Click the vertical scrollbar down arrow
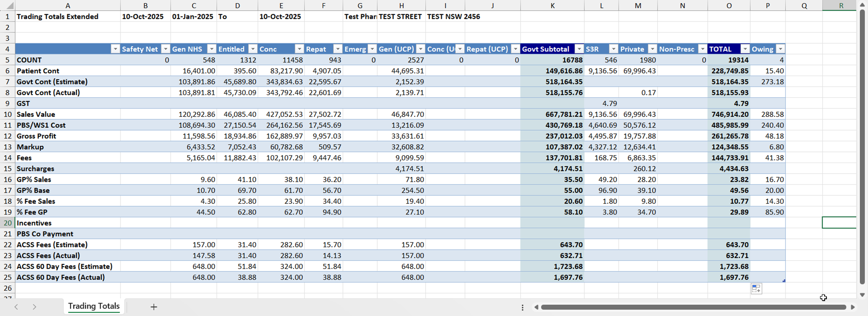Screen dimensions: 868x316 pos(862,295)
